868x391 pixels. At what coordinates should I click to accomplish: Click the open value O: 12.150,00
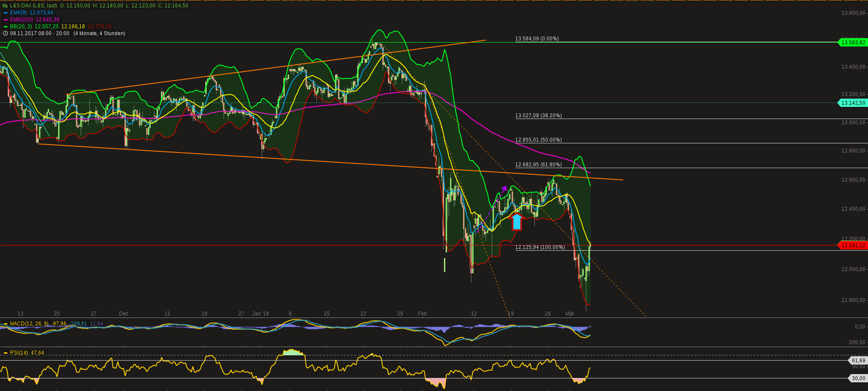(x=75, y=6)
